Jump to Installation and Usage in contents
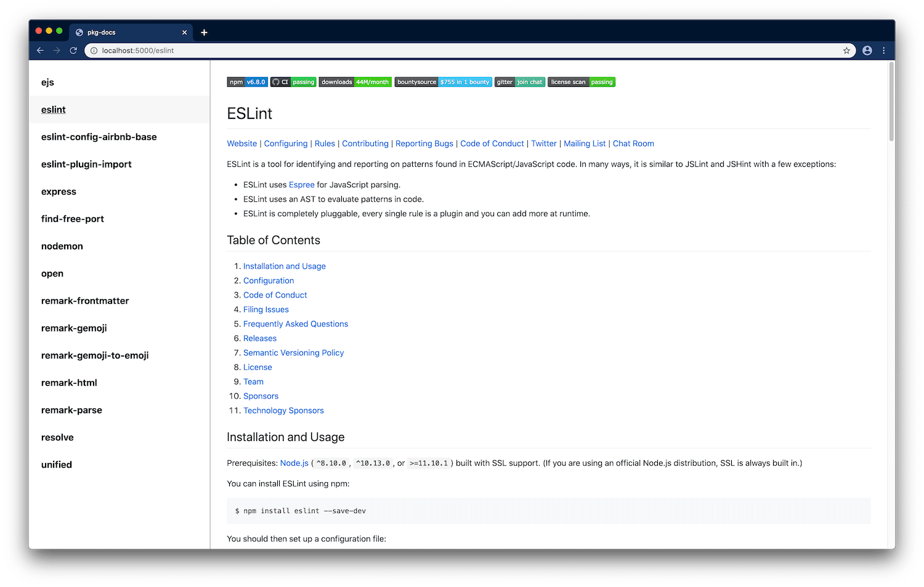 point(285,266)
